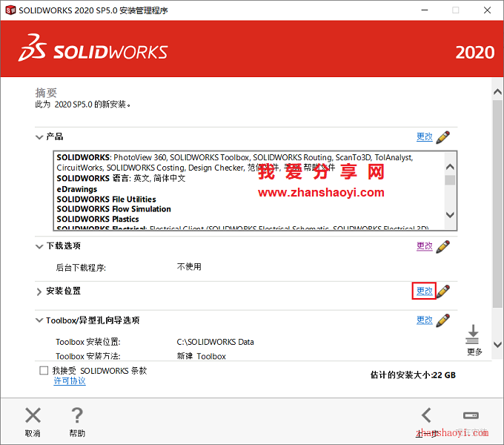Image resolution: width=504 pixels, height=445 pixels.
Task: Select SOLIDWORKS File Utilities entry
Action: (107, 200)
